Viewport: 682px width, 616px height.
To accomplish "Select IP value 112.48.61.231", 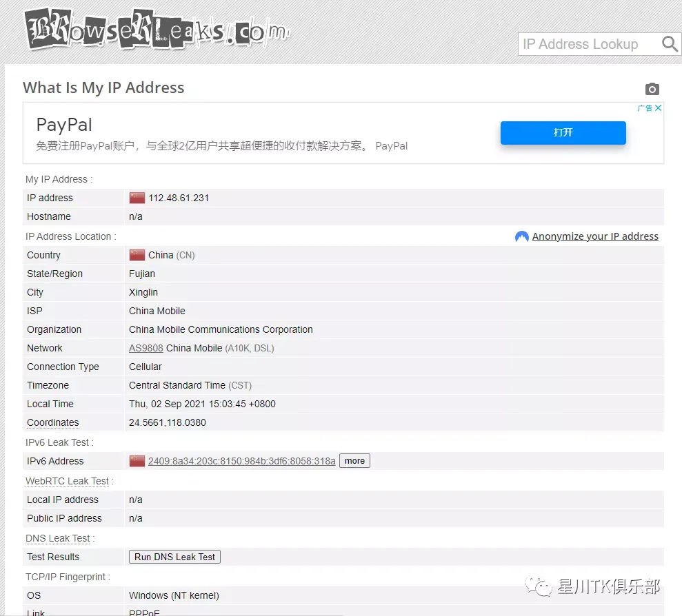I will [x=179, y=198].
